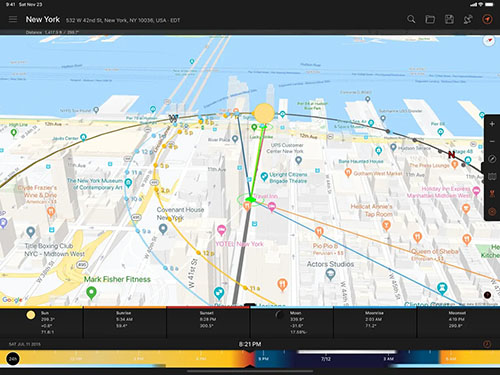Tap the Title Boxing Club pin
Screen dimensions: 500x375
point(31,232)
